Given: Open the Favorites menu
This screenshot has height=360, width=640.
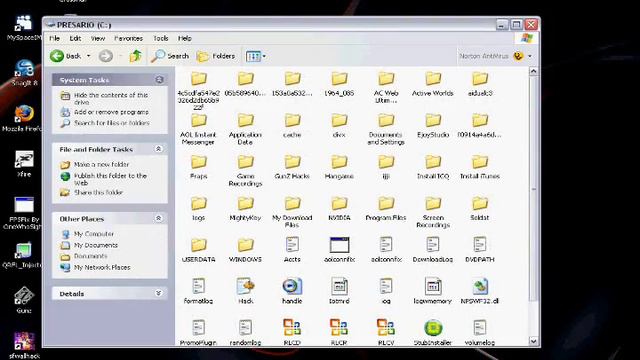Looking at the screenshot, I should (129, 38).
